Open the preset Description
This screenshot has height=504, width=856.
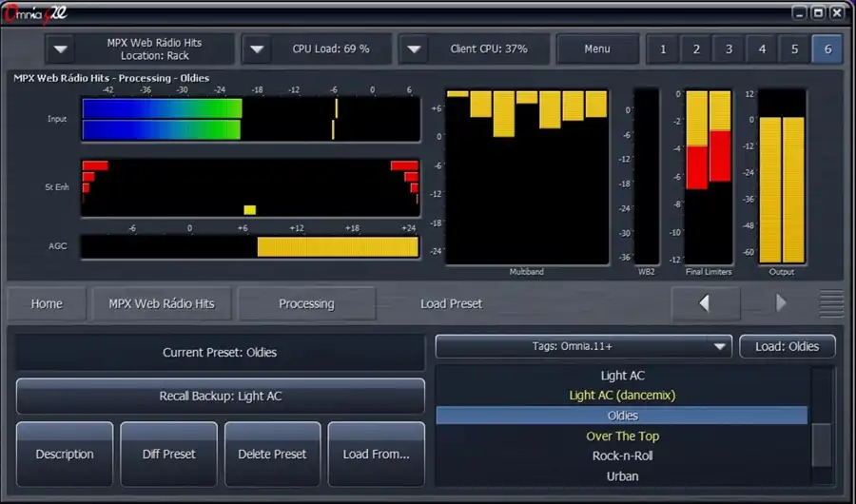coord(65,454)
